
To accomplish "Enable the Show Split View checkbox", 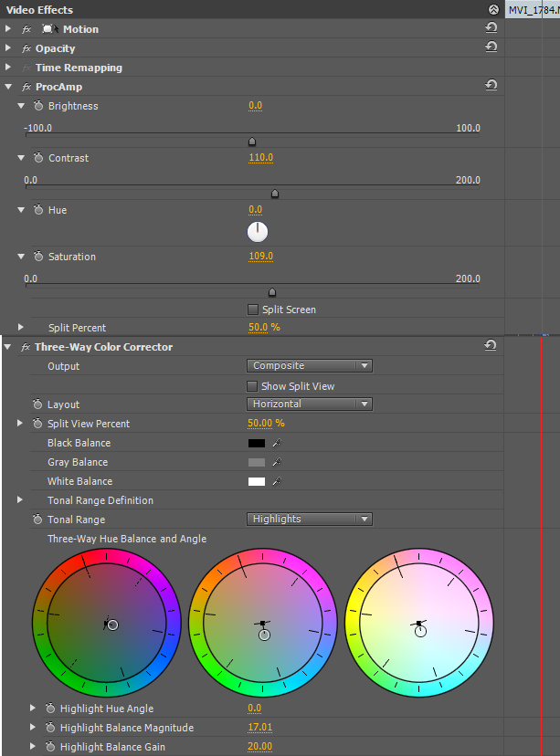I will 252,386.
